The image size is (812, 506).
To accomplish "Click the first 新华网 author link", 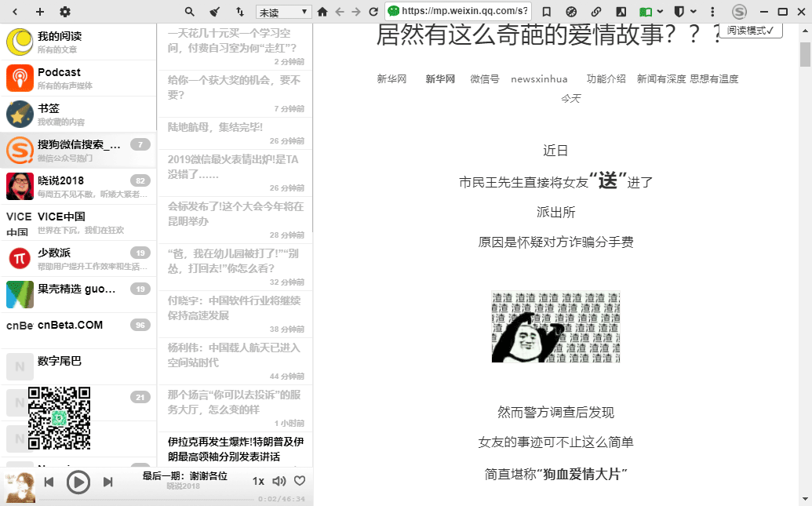I will [x=391, y=78].
